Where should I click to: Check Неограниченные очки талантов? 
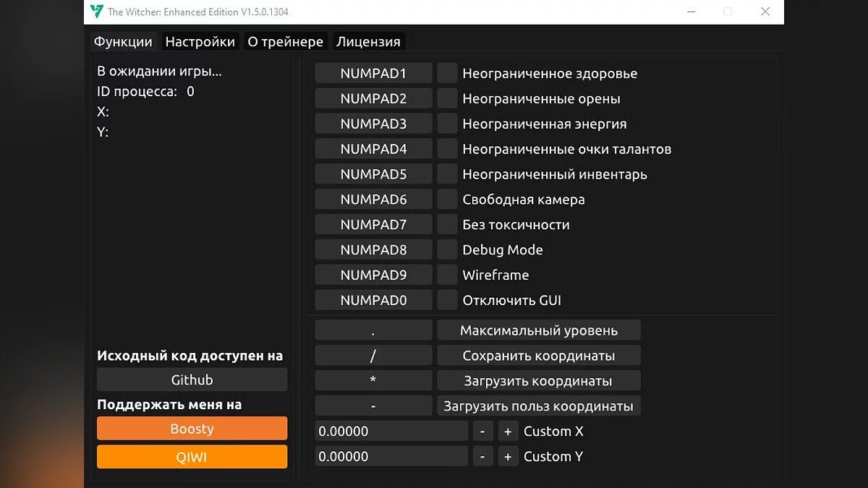pyautogui.click(x=446, y=148)
